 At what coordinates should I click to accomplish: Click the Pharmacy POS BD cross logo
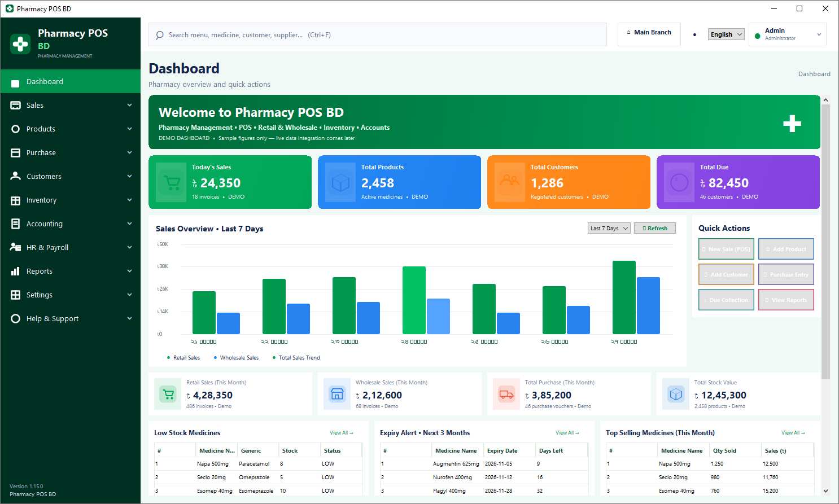20,44
